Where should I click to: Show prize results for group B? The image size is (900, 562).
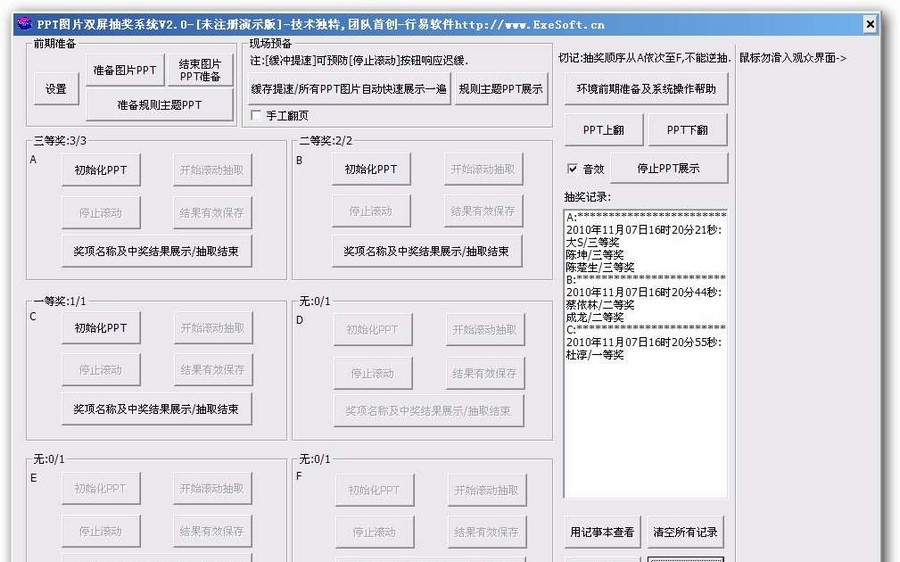(x=427, y=251)
